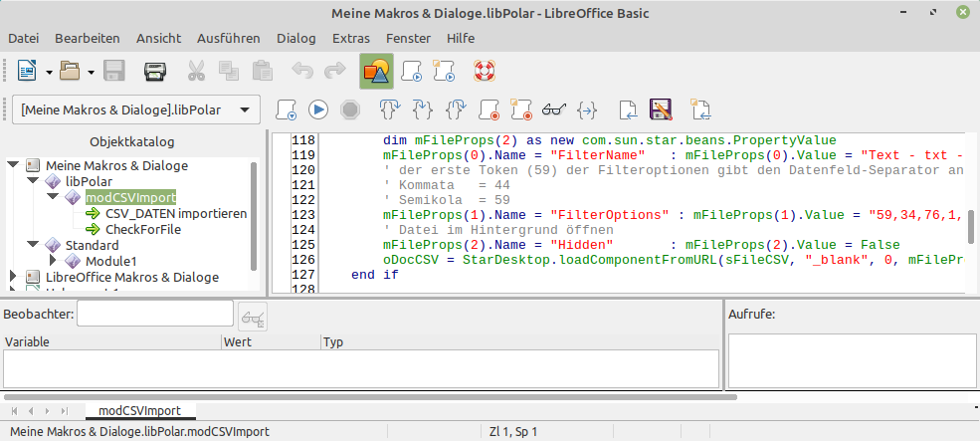The image size is (980, 441).
Task: Click the code editor vertical scrollbar thumb
Action: coord(971,226)
